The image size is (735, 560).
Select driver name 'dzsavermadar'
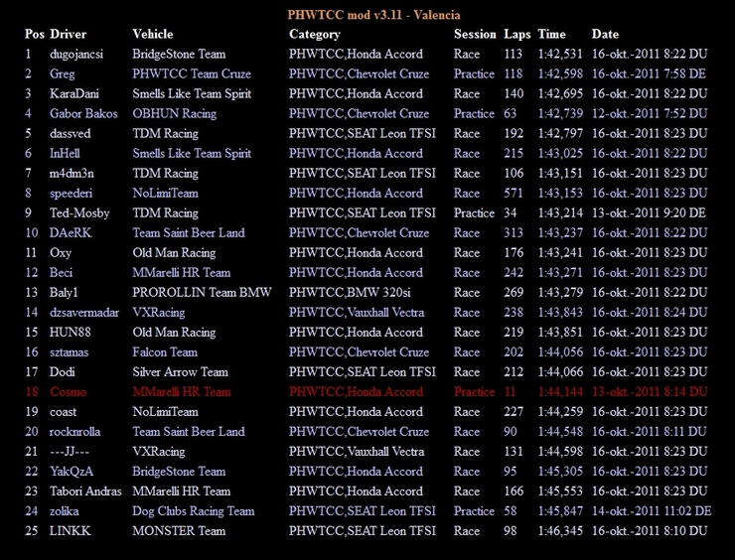pyautogui.click(x=84, y=313)
